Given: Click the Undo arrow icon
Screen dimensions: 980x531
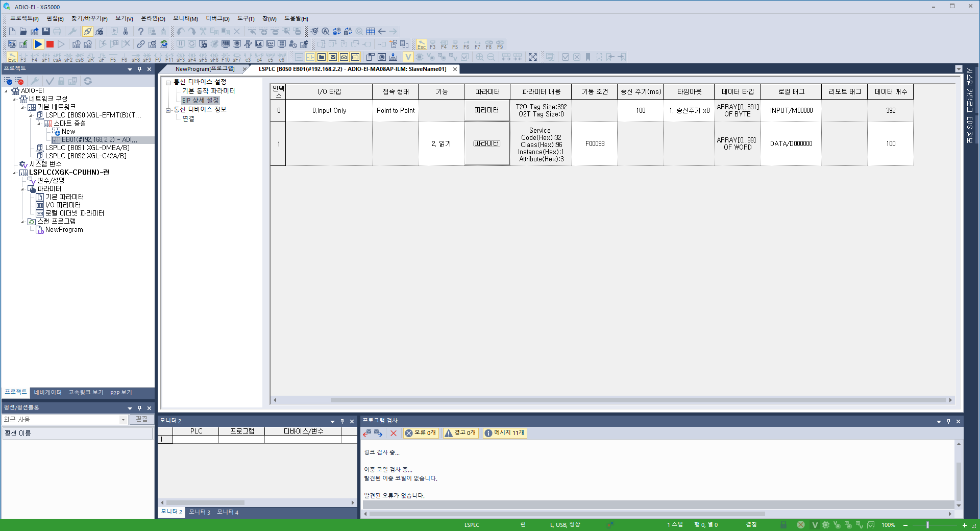Looking at the screenshot, I should click(180, 31).
